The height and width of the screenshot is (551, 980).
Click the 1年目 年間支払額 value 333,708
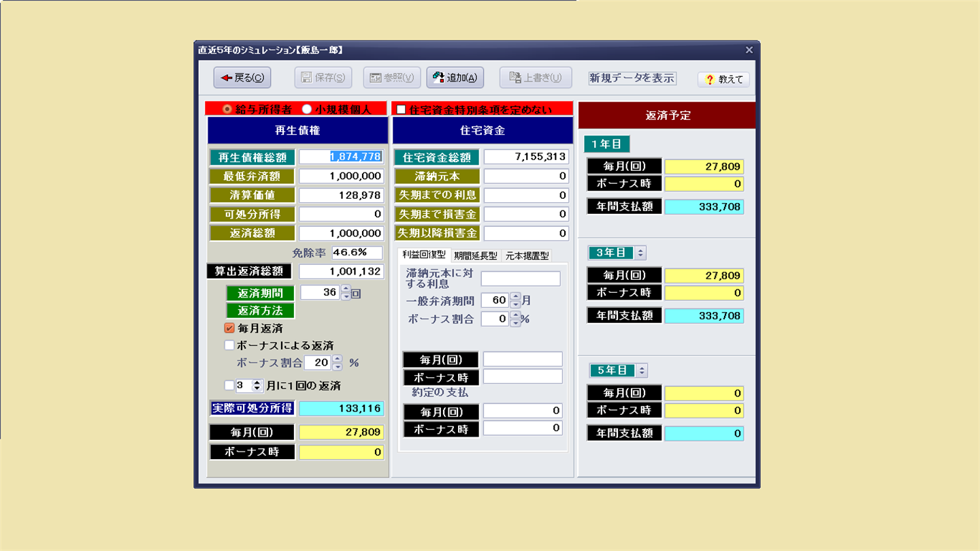[x=704, y=206]
